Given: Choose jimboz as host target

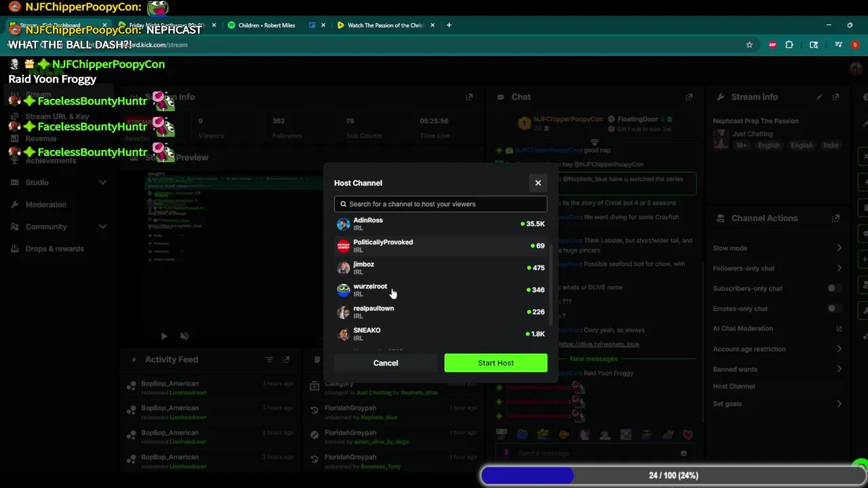Looking at the screenshot, I should (441, 268).
